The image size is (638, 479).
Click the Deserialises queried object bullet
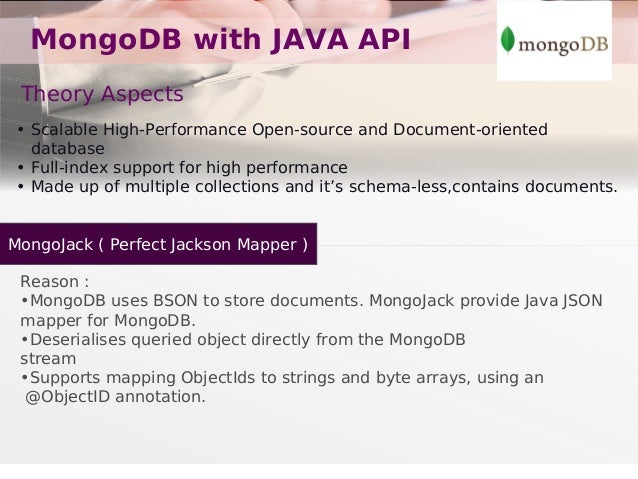coord(243,339)
